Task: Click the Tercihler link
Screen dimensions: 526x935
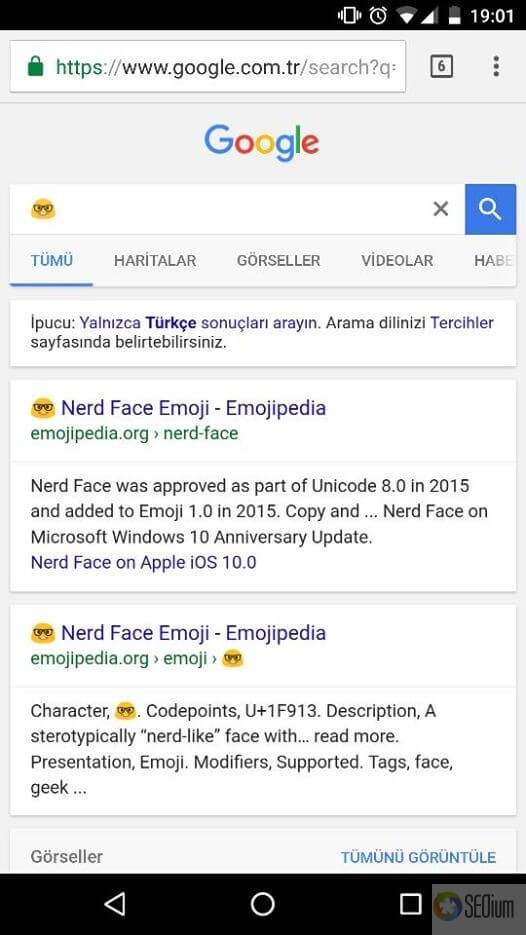Action: coord(462,323)
